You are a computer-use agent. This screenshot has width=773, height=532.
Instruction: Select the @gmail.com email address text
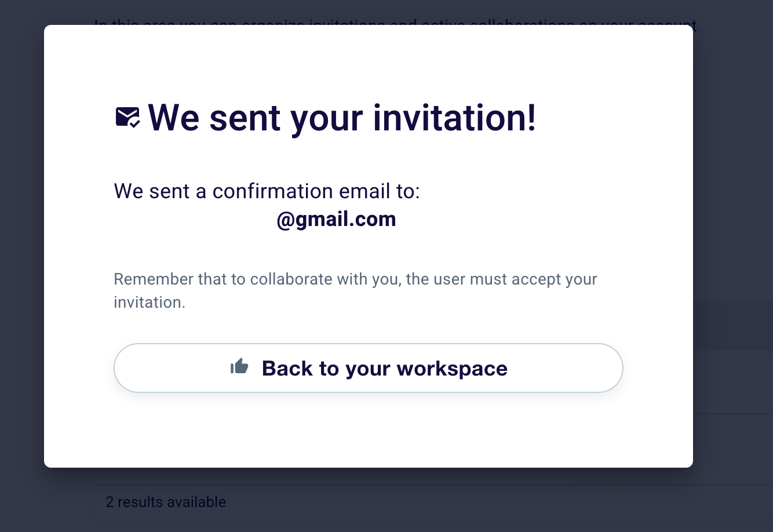click(336, 219)
